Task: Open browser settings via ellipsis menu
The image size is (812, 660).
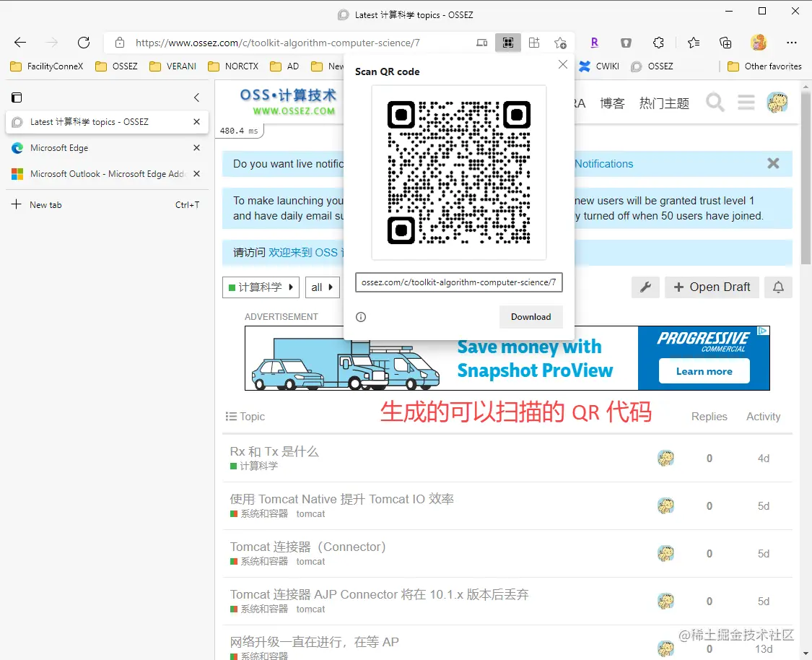Action: [793, 43]
